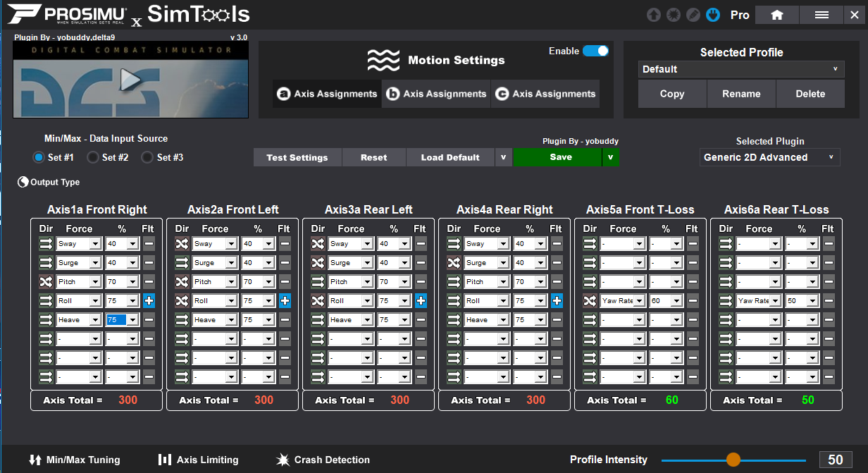Open Crash Detection settings
This screenshot has width=868, height=473.
point(323,460)
